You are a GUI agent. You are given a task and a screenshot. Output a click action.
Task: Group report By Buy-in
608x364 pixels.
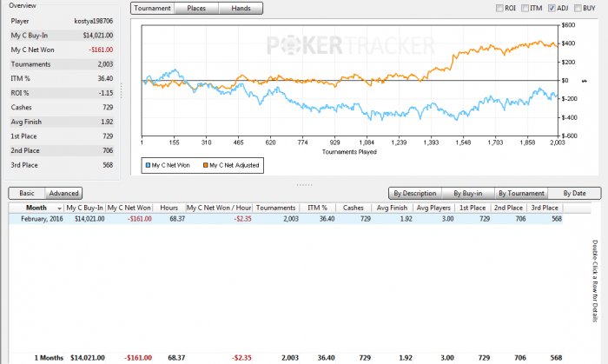coord(467,193)
